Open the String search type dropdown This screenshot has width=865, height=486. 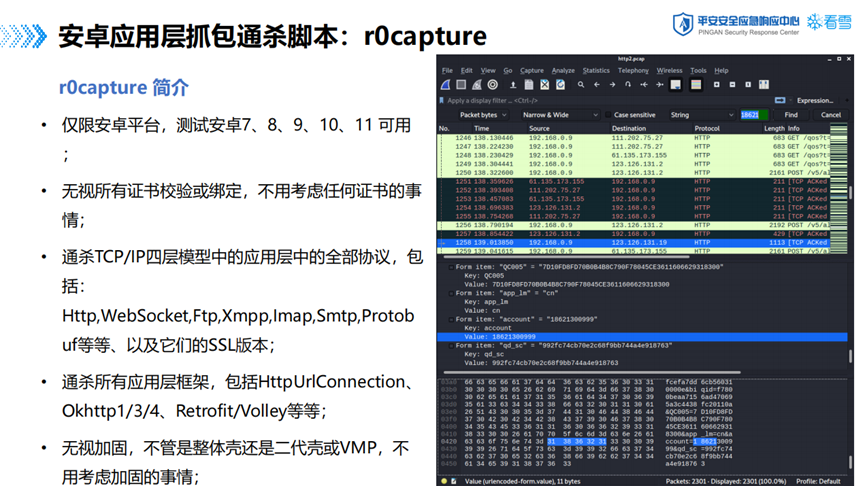(702, 115)
